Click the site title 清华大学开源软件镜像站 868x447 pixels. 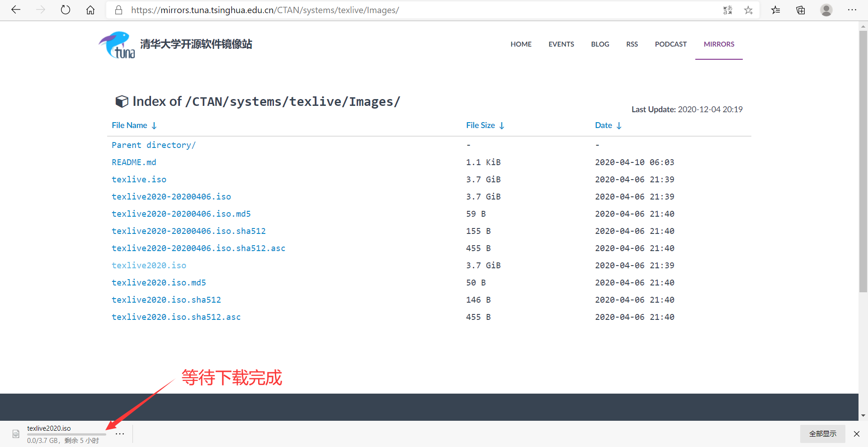coord(196,44)
